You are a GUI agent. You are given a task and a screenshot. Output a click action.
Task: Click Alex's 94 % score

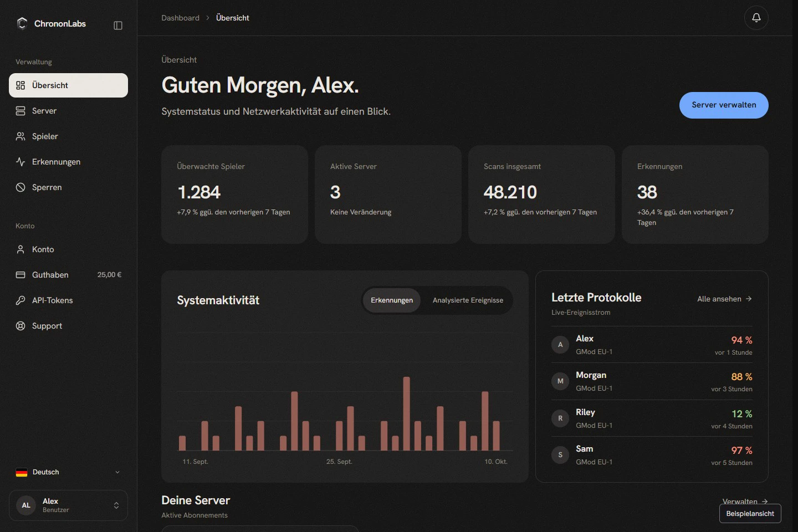click(741, 340)
